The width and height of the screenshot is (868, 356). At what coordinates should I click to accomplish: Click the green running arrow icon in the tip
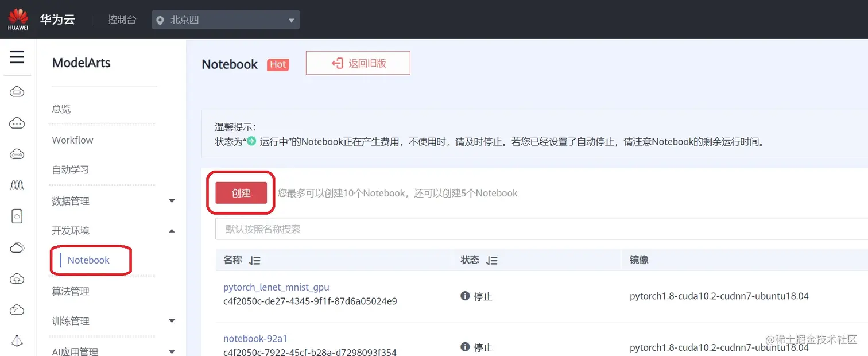(x=251, y=141)
